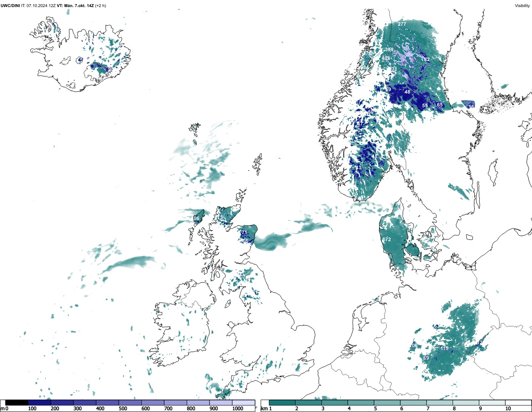Click the '69' value in the German fog area

426,358
